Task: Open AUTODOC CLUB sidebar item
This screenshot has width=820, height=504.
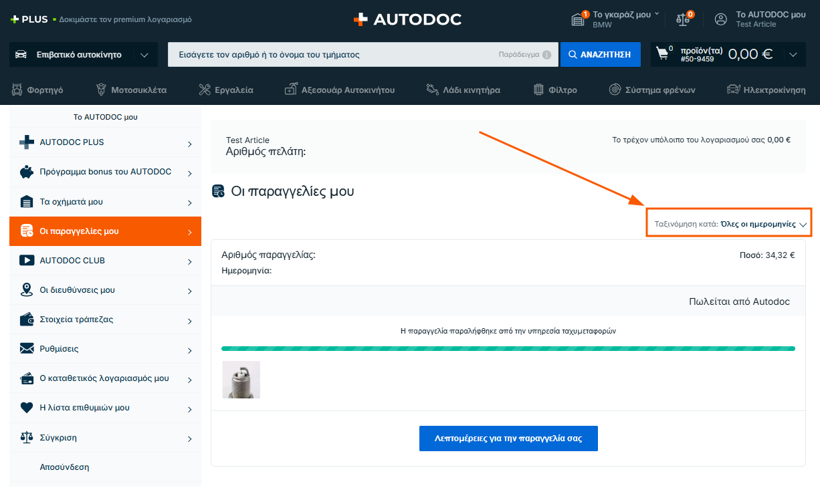Action: 105,261
